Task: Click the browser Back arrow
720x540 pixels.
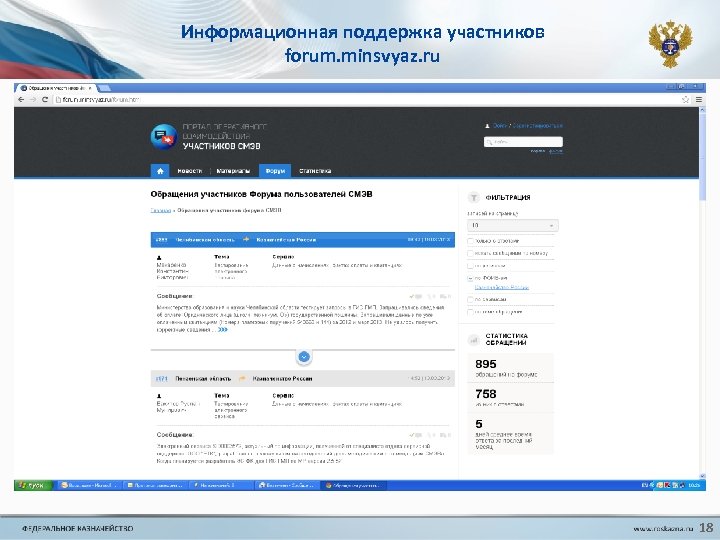Action: pyautogui.click(x=21, y=99)
